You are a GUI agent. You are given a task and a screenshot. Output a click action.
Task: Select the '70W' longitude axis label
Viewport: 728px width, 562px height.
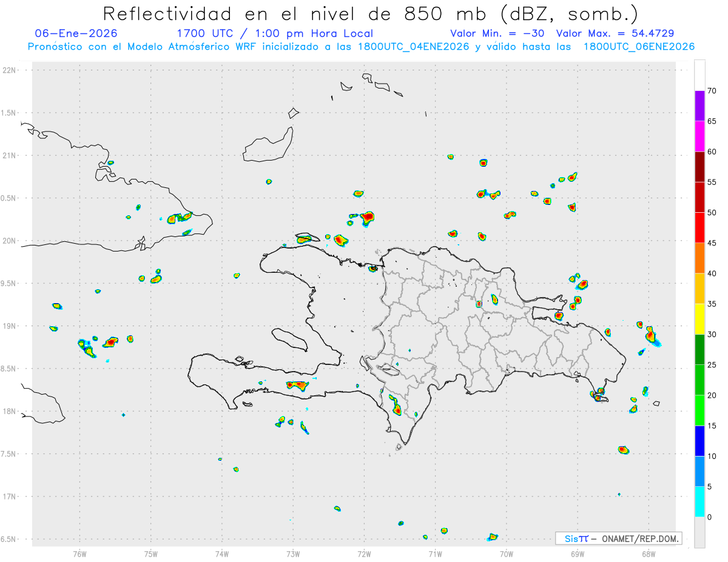pyautogui.click(x=506, y=554)
